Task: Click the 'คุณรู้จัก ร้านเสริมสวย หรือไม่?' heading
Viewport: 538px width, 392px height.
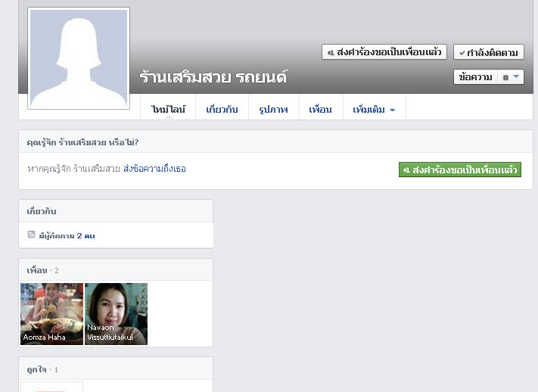Action: [x=82, y=142]
